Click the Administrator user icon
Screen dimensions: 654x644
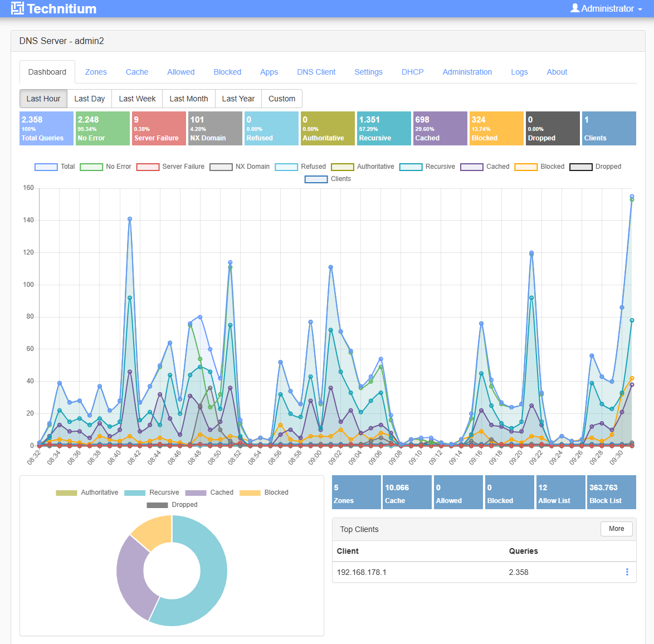coord(575,8)
